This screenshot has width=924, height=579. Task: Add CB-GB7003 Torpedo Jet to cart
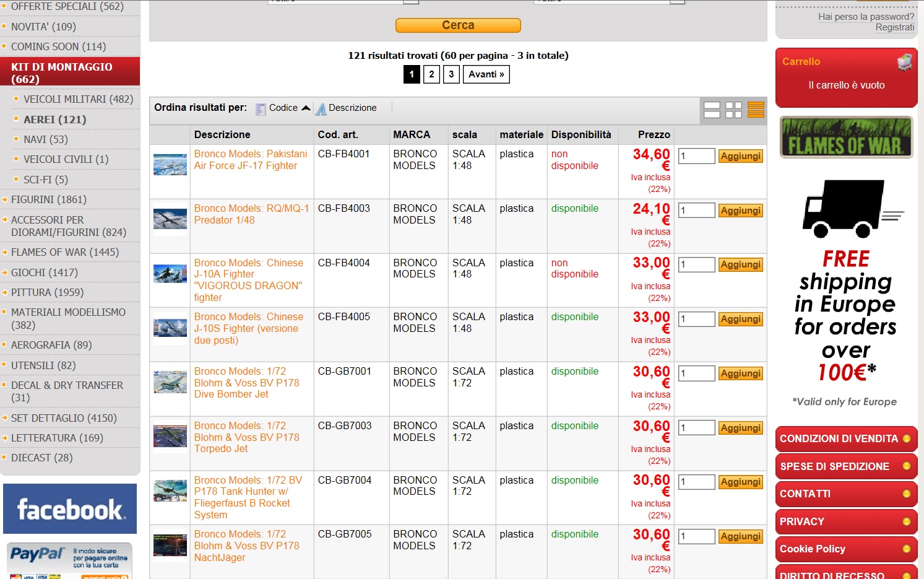pyautogui.click(x=741, y=428)
